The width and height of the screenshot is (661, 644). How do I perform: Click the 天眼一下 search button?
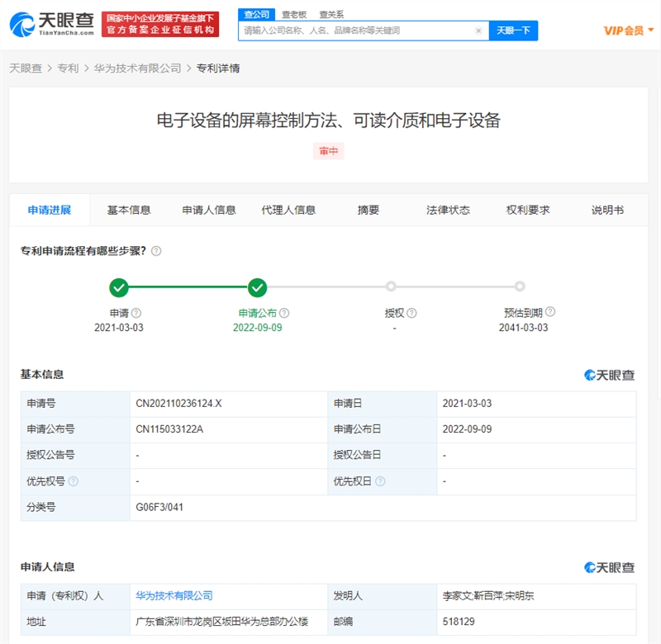coord(513,31)
